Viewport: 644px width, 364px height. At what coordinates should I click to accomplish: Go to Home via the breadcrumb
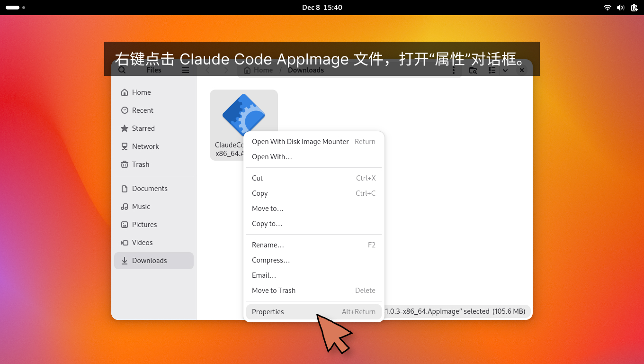(x=258, y=70)
